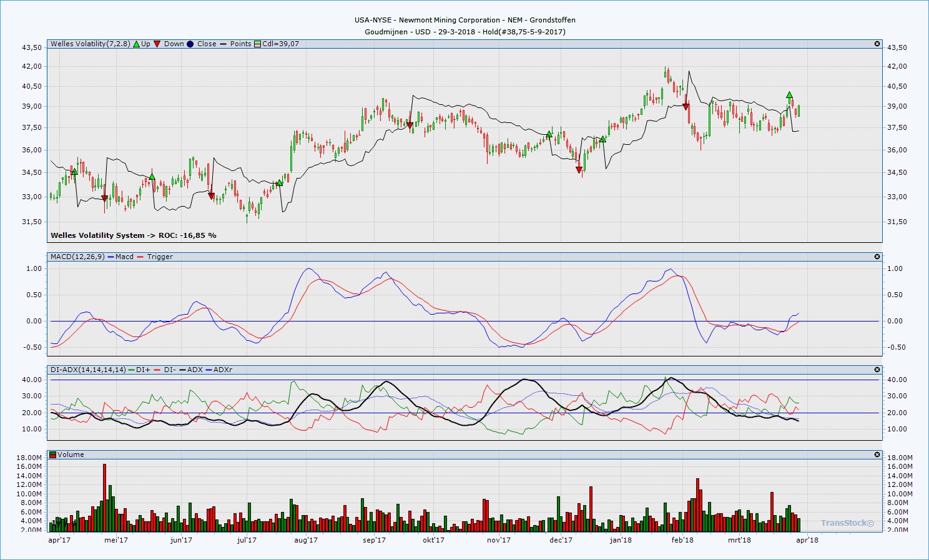
Task: Click the mrt'18 date axis label
Action: (739, 540)
